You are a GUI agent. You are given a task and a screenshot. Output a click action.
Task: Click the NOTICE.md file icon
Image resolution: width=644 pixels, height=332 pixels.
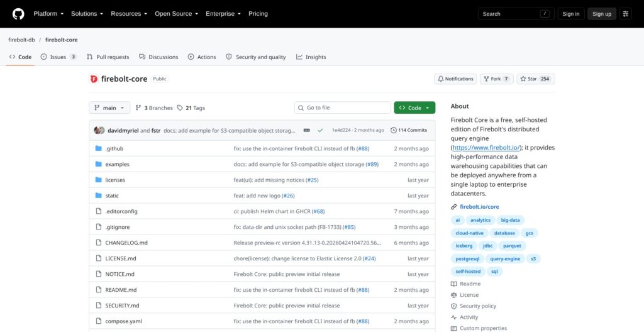(99, 274)
